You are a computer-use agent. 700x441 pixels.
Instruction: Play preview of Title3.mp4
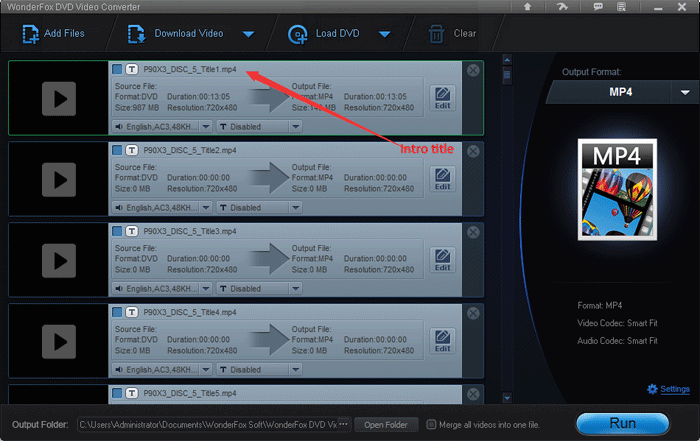[59, 261]
